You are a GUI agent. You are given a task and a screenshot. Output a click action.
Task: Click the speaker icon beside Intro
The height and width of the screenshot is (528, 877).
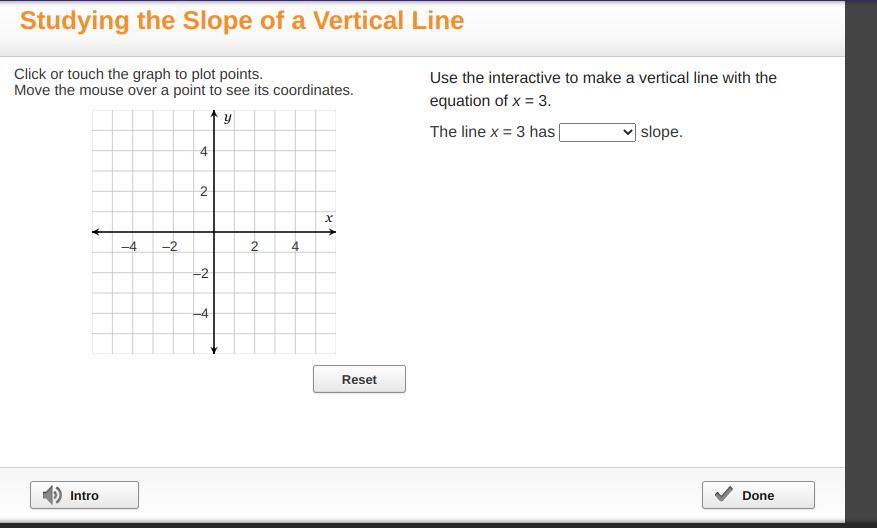(53, 495)
